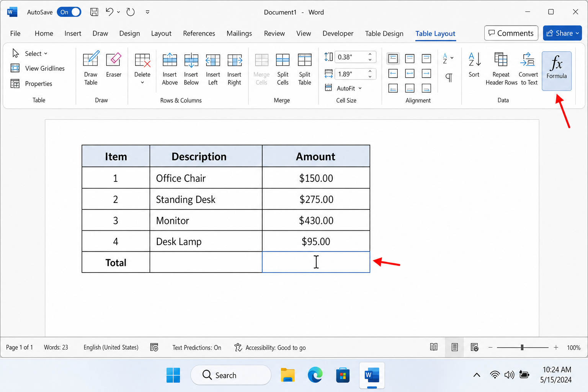The image size is (588, 392).
Task: Click the Redo icon
Action: pyautogui.click(x=131, y=12)
